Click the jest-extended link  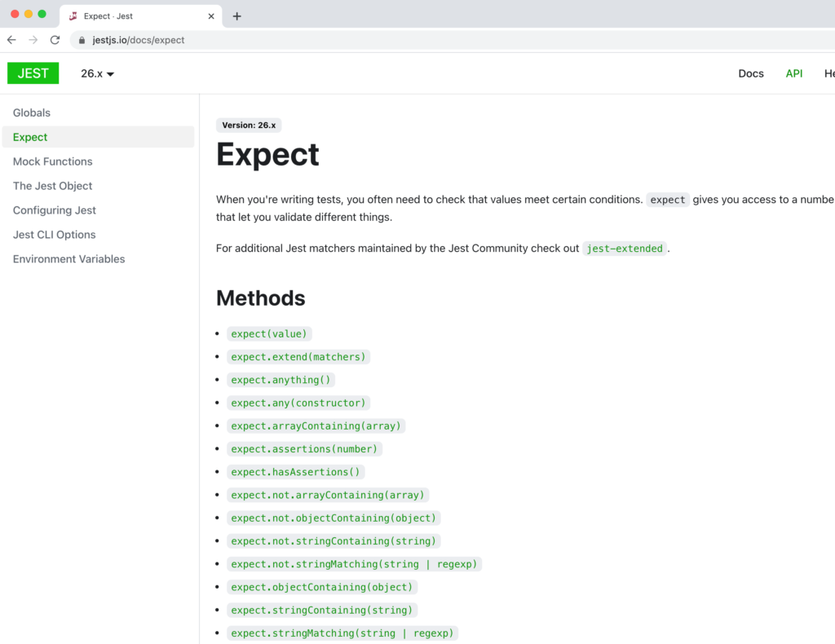click(x=624, y=249)
